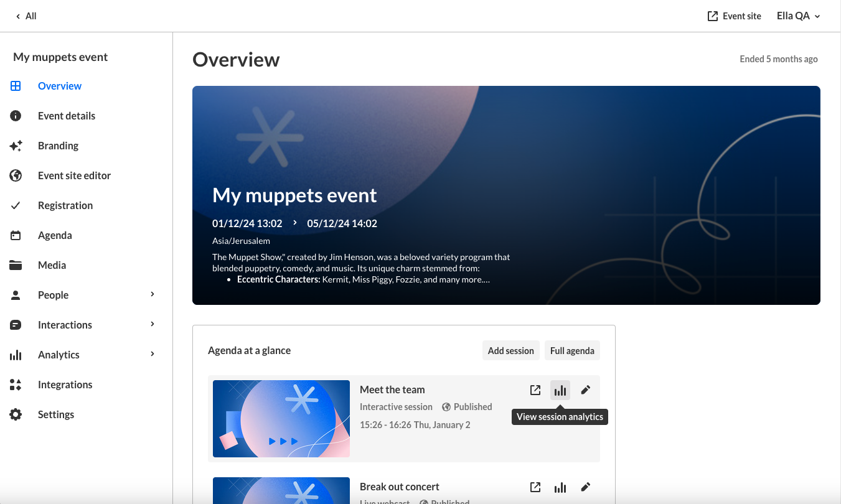This screenshot has height=504, width=841.
Task: View session analytics for Meet the team
Action: point(560,390)
